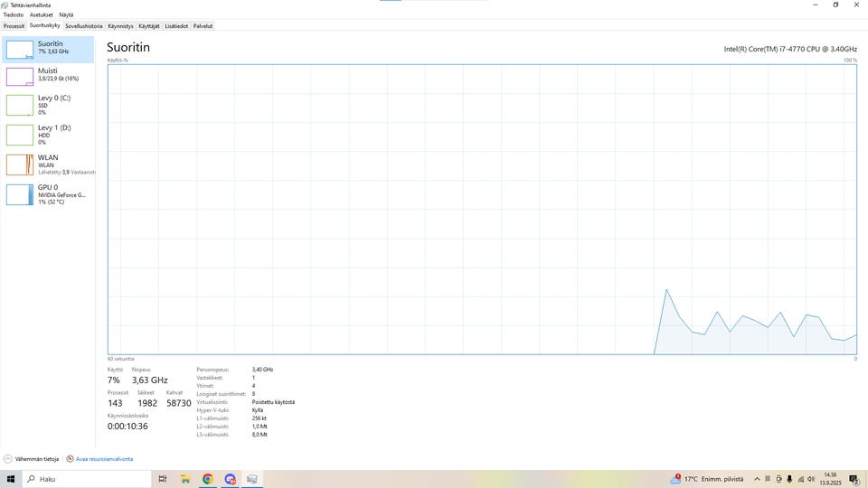
Task: Click the CPU usage graph
Action: pyautogui.click(x=482, y=209)
